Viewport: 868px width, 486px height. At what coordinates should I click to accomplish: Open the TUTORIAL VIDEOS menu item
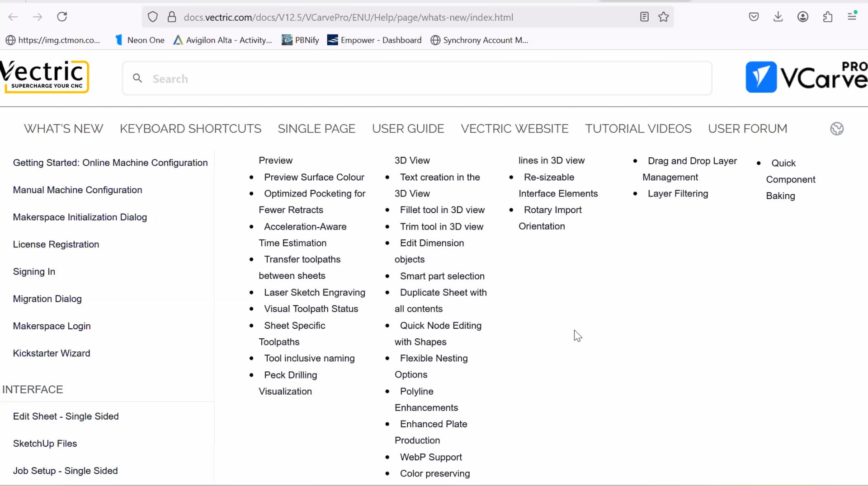point(638,129)
